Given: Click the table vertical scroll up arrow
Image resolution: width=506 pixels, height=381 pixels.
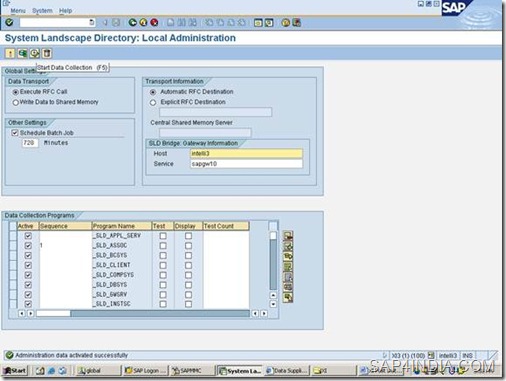Looking at the screenshot, I should 273,295.
